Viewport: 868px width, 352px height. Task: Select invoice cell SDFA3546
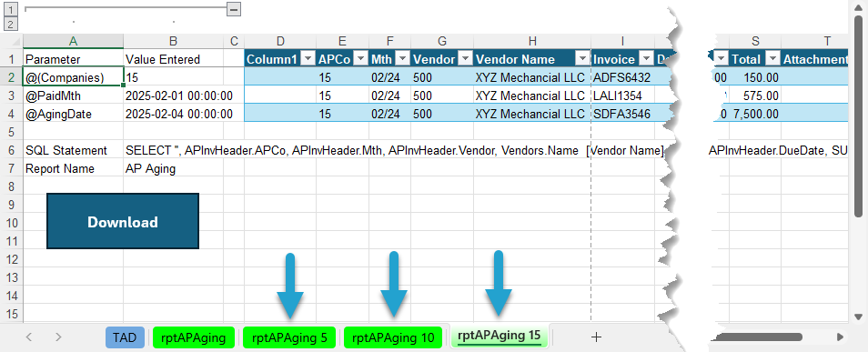point(623,114)
